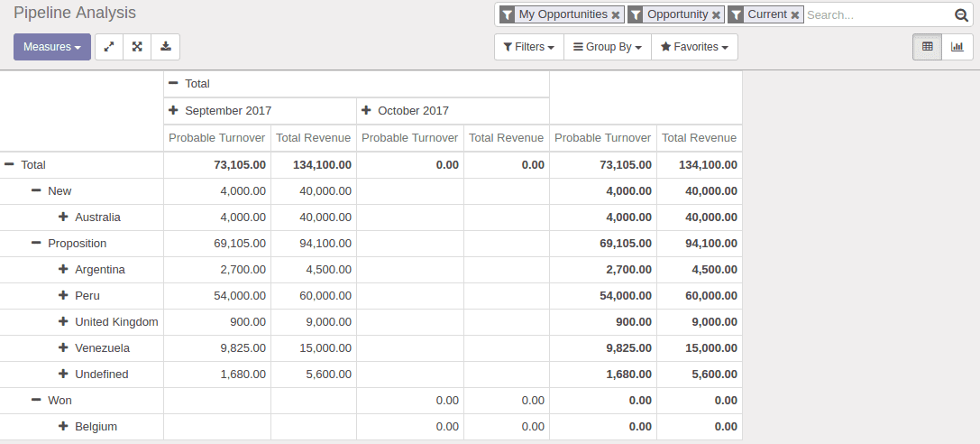Expand the September 2017 column
This screenshot has width=980, height=444.
click(220, 111)
